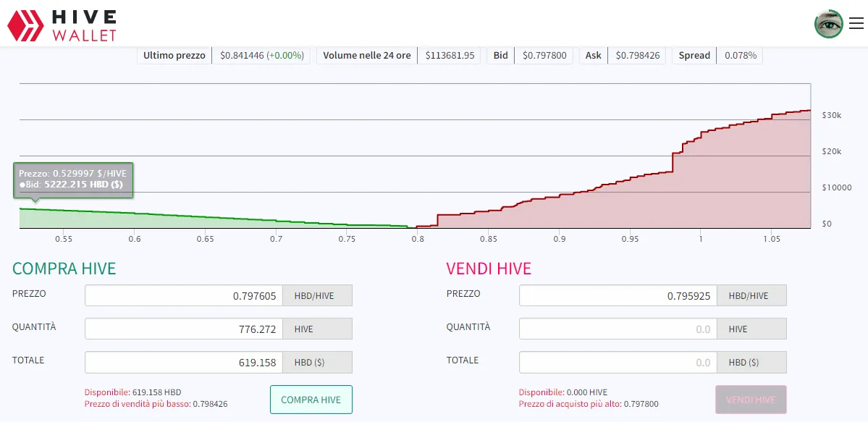The height and width of the screenshot is (422, 868).
Task: Click the Volume nelle 24 ore label
Action: (x=367, y=56)
